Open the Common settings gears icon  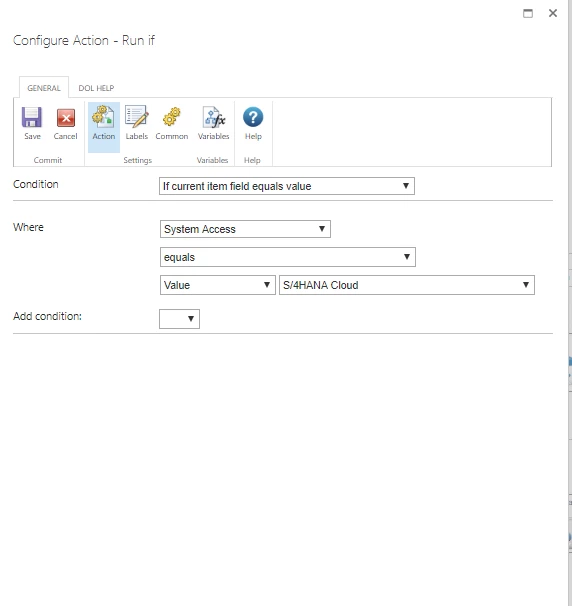tap(172, 117)
